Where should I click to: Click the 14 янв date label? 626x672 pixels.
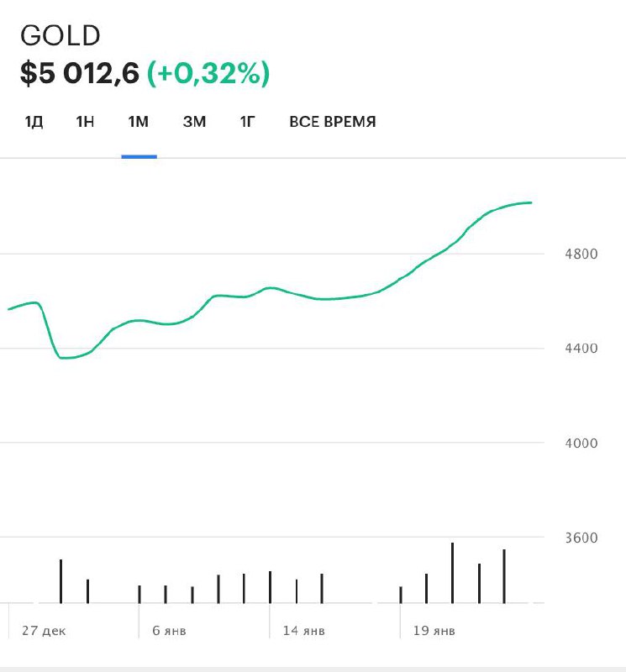tap(303, 631)
